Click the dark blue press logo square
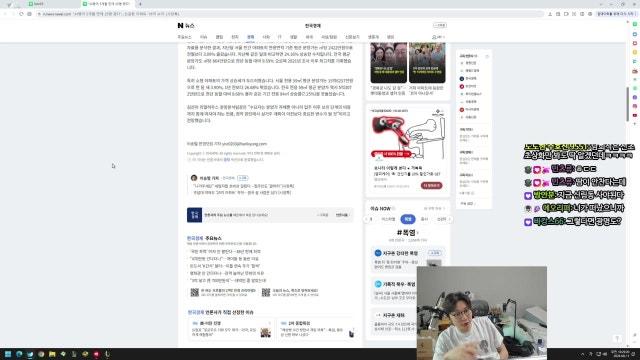Image resolution: width=640 pixels, height=360 pixels. pyautogui.click(x=194, y=215)
